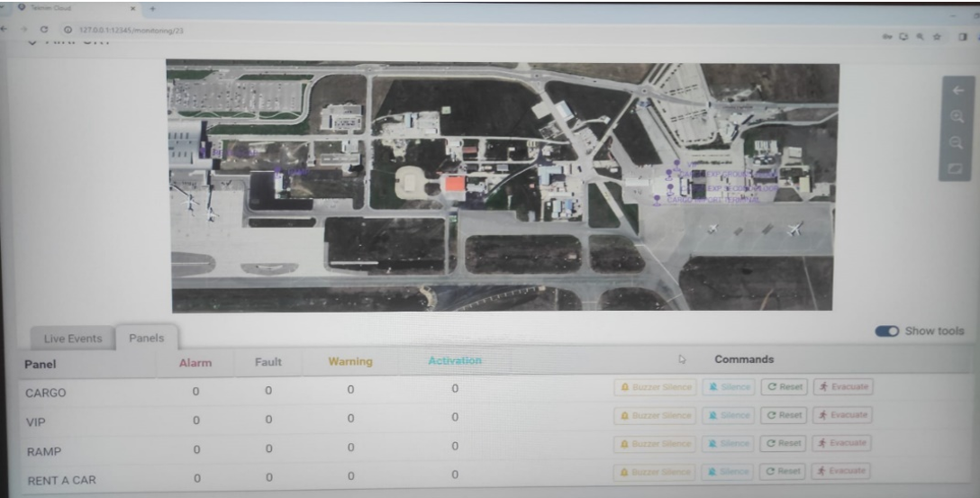
Task: Click the back arrow in the map toolbar
Action: (957, 90)
